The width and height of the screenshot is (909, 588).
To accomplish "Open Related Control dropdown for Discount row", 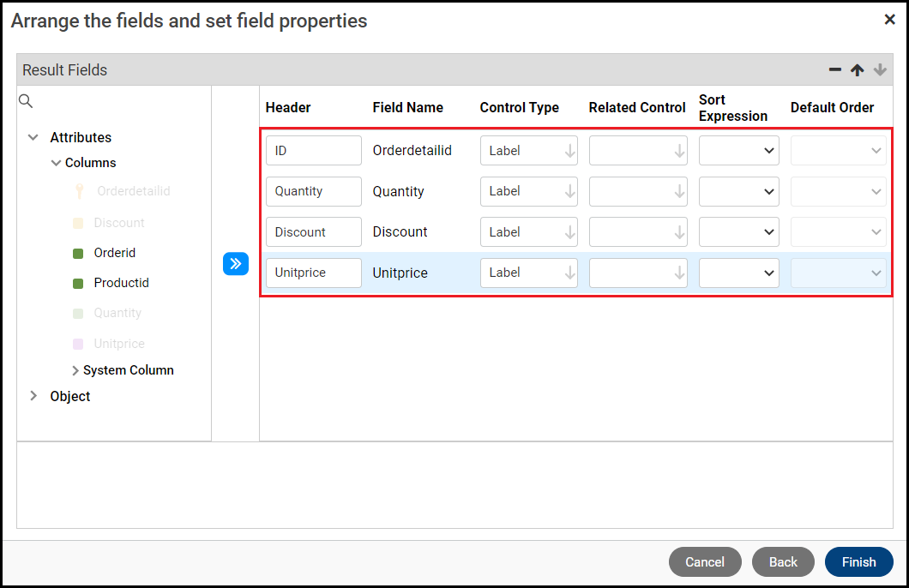I will 637,232.
